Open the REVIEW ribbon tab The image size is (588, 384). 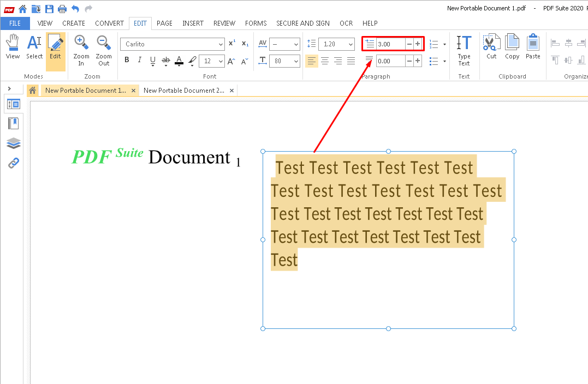click(x=224, y=23)
